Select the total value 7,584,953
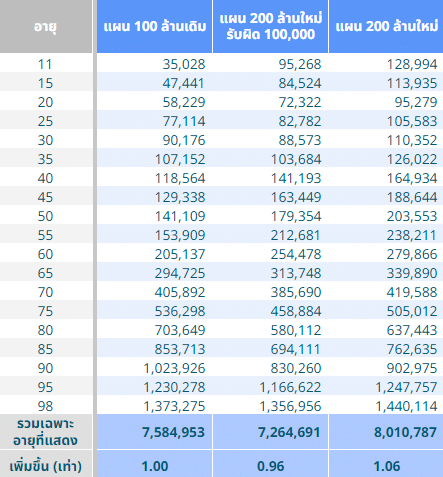This screenshot has height=477, width=443. 154,432
